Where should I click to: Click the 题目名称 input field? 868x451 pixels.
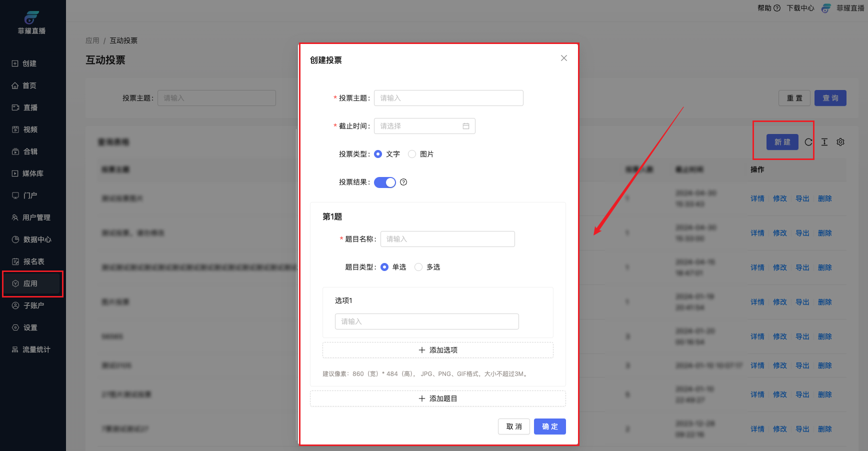click(447, 239)
